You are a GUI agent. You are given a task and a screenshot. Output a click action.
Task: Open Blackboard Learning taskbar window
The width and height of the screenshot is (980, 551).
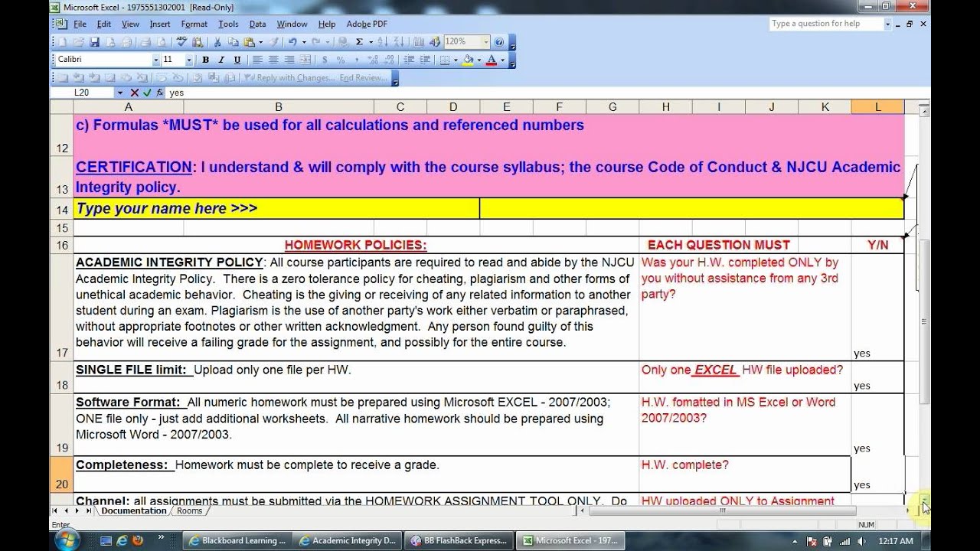(237, 540)
